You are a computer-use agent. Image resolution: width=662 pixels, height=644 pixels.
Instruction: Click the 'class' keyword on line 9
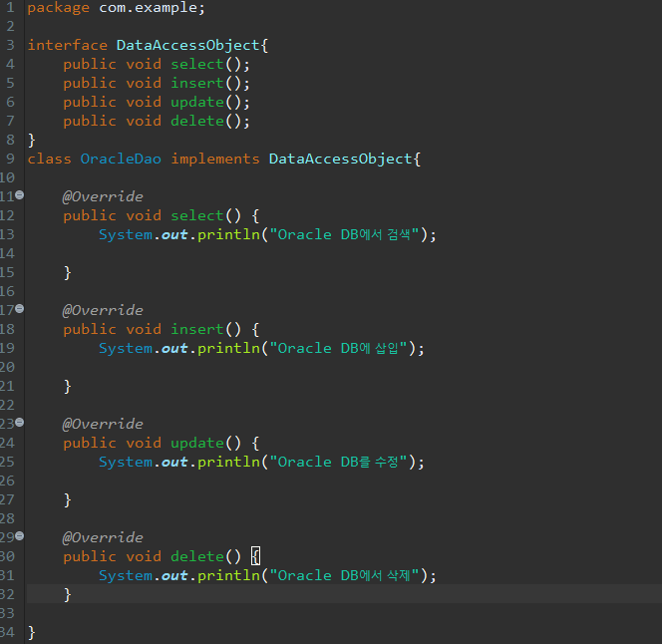tap(50, 159)
